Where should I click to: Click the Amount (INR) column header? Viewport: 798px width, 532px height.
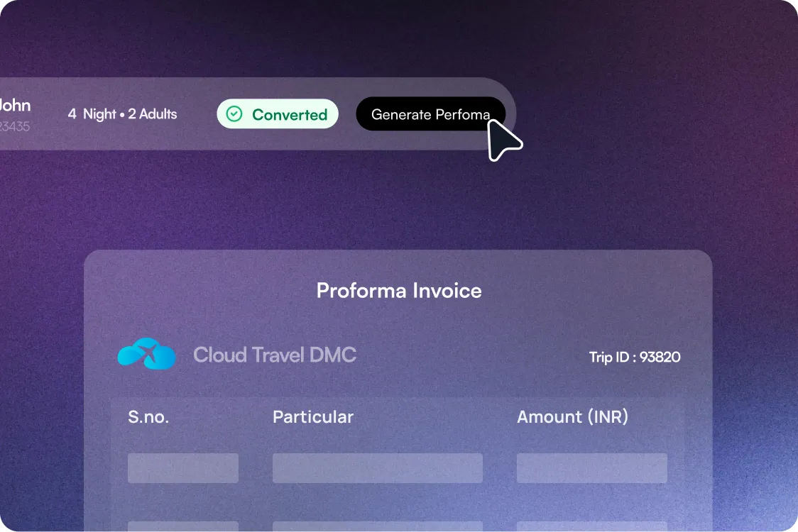572,417
